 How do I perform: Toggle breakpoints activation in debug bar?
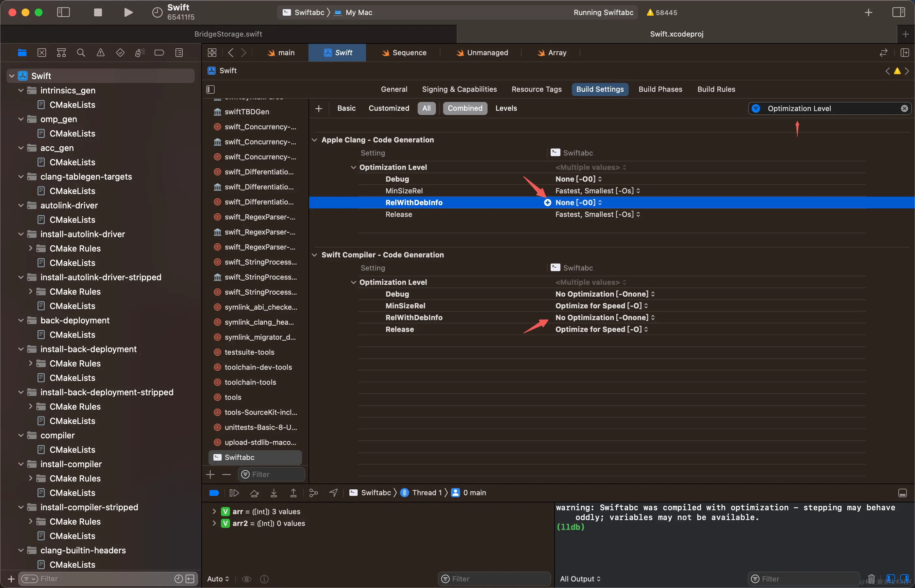(214, 493)
